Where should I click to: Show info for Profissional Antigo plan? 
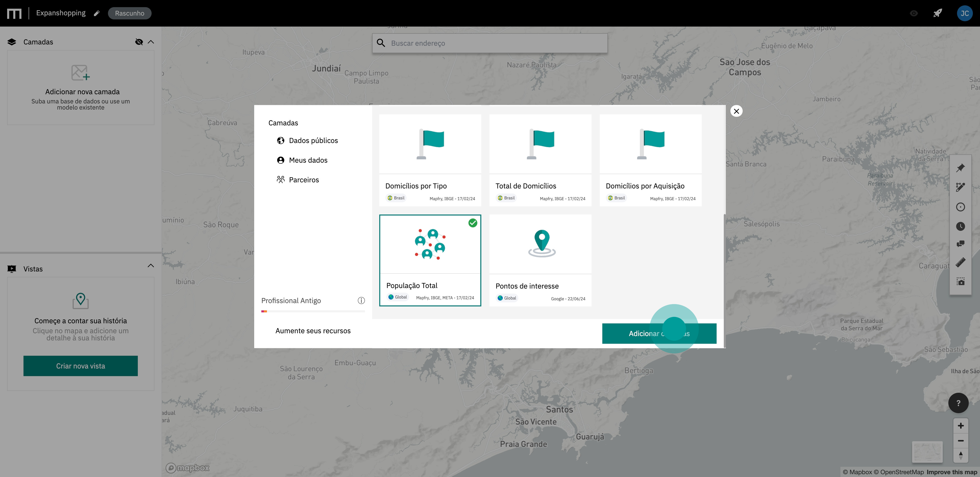pyautogui.click(x=361, y=300)
